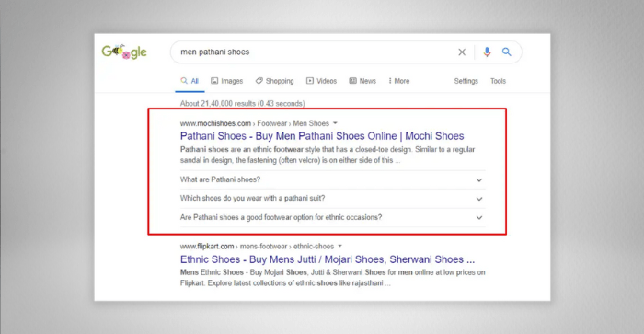This screenshot has width=644, height=334.
Task: Open search Tools
Action: pyautogui.click(x=498, y=81)
